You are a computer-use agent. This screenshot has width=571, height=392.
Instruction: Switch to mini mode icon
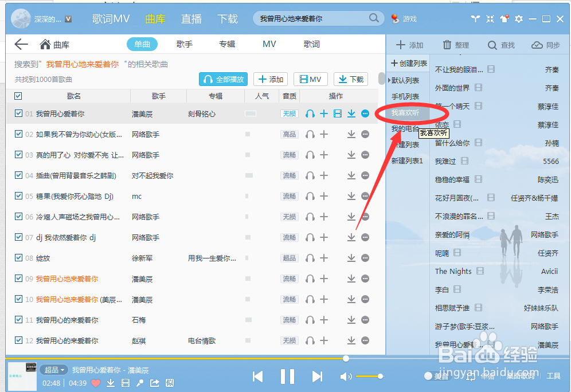pyautogui.click(x=490, y=18)
